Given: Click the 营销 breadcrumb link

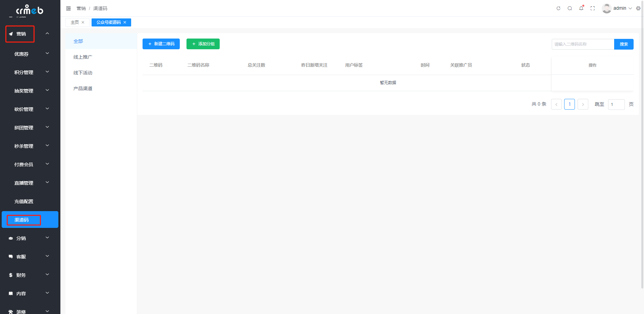Looking at the screenshot, I should (x=81, y=8).
